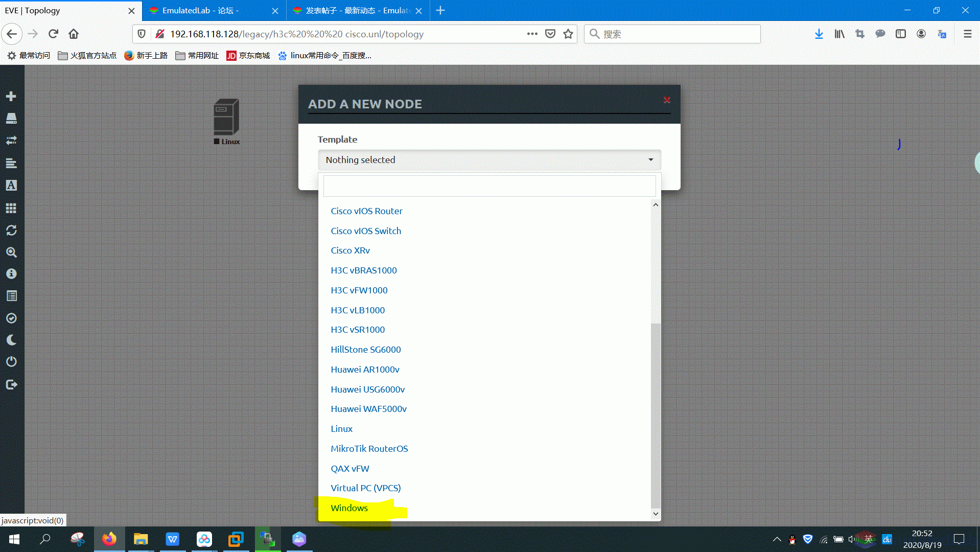
Task: Open the 火狐官方站点 bookmark folder
Action: [87, 55]
